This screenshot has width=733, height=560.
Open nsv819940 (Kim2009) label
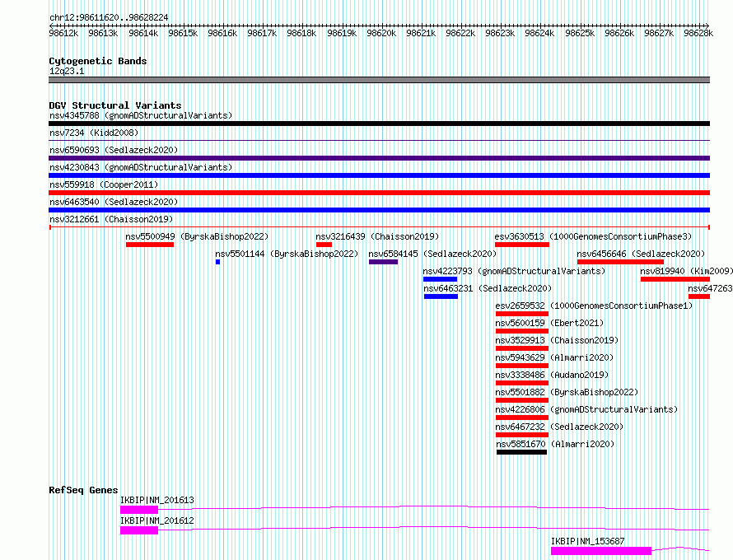coord(686,271)
